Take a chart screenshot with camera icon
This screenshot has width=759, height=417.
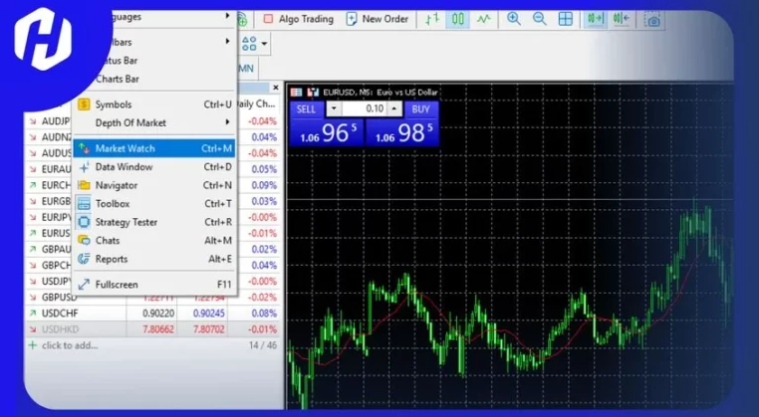tap(653, 20)
